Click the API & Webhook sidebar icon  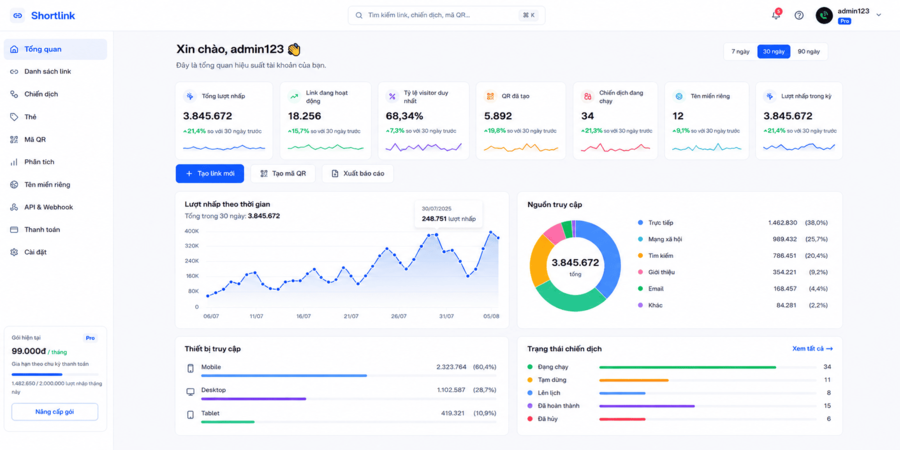(14, 207)
